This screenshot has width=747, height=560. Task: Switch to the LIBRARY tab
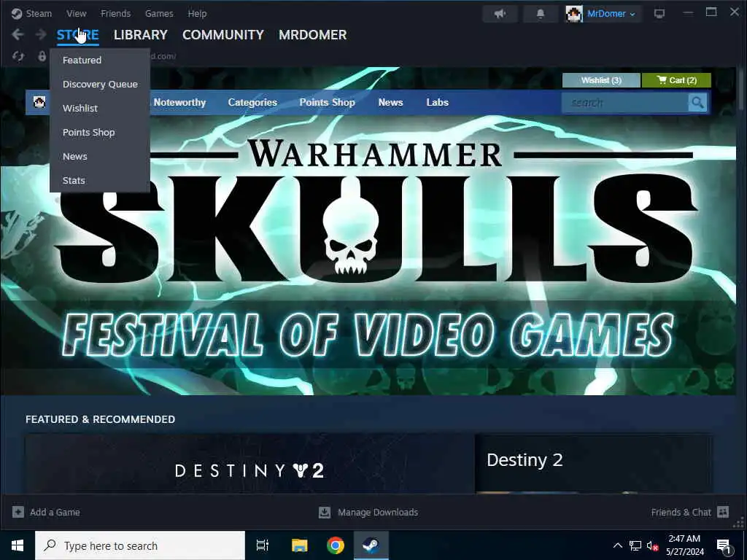tap(141, 35)
